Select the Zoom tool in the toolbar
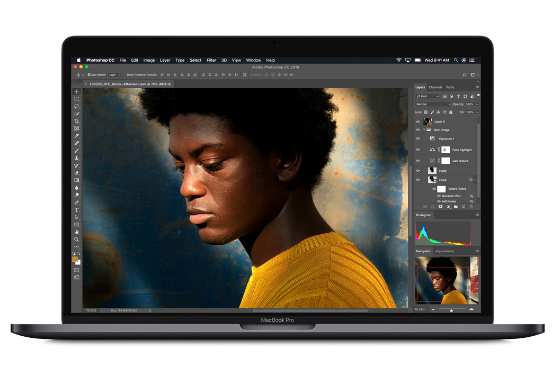Image resolution: width=555 pixels, height=385 pixels. tap(77, 240)
